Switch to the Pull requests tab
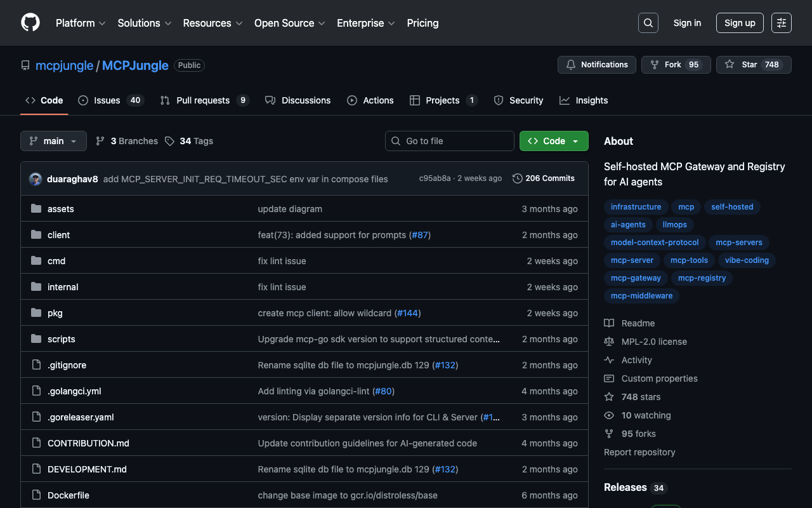The image size is (812, 508). [x=203, y=100]
